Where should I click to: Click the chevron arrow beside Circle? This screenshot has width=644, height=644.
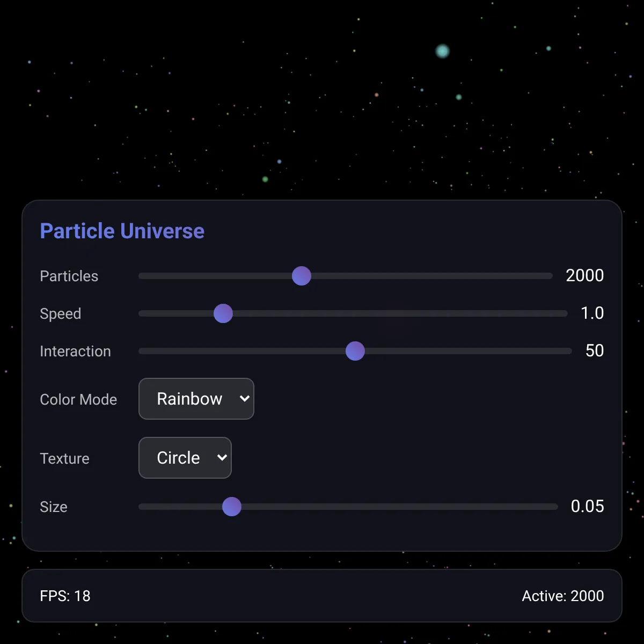(x=222, y=458)
